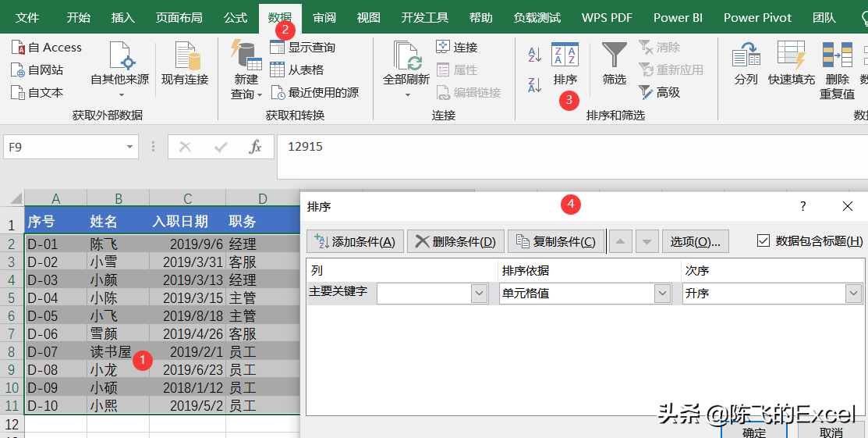
Task: Import data from Access
Action: 47,48
